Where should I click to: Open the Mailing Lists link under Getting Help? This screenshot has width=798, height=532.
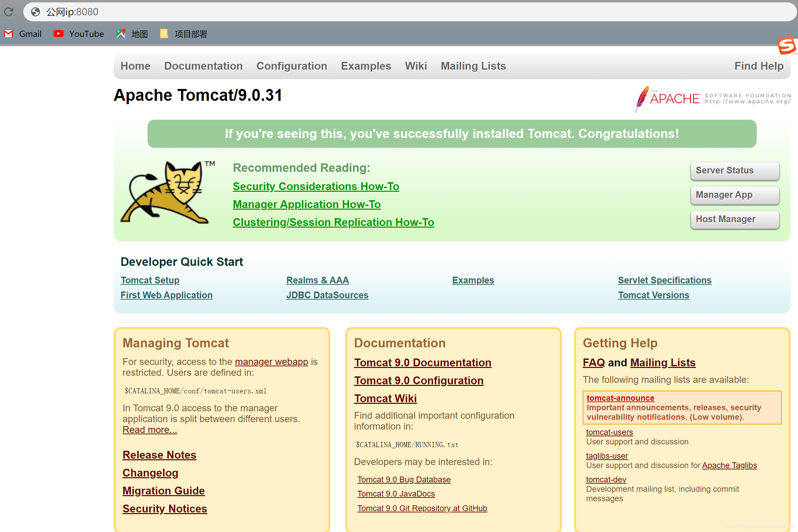(663, 363)
